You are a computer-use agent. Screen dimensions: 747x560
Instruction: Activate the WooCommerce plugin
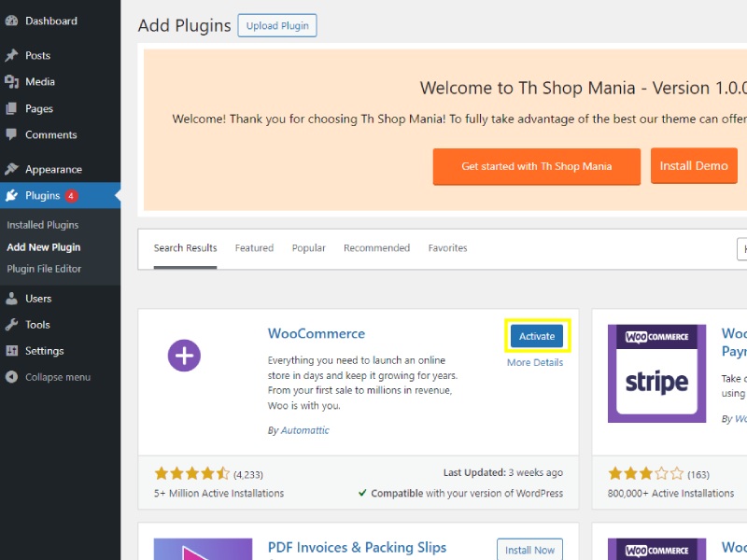[x=537, y=336]
